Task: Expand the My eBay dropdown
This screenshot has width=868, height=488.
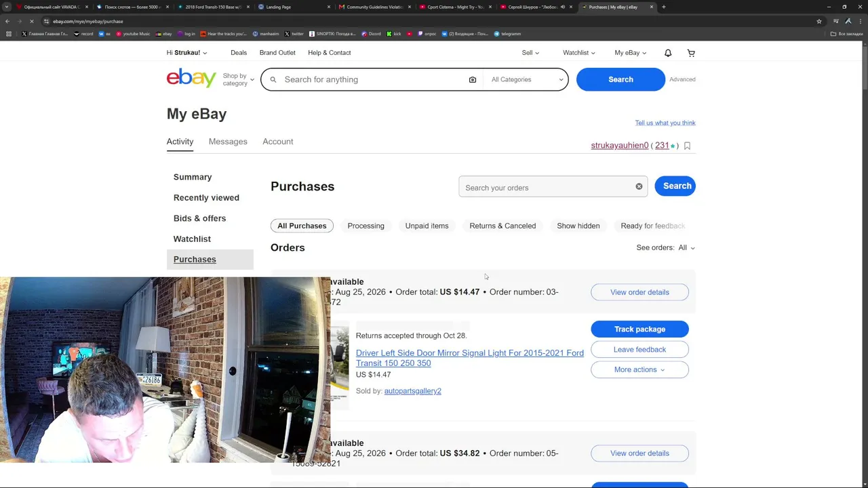Action: [x=630, y=53]
